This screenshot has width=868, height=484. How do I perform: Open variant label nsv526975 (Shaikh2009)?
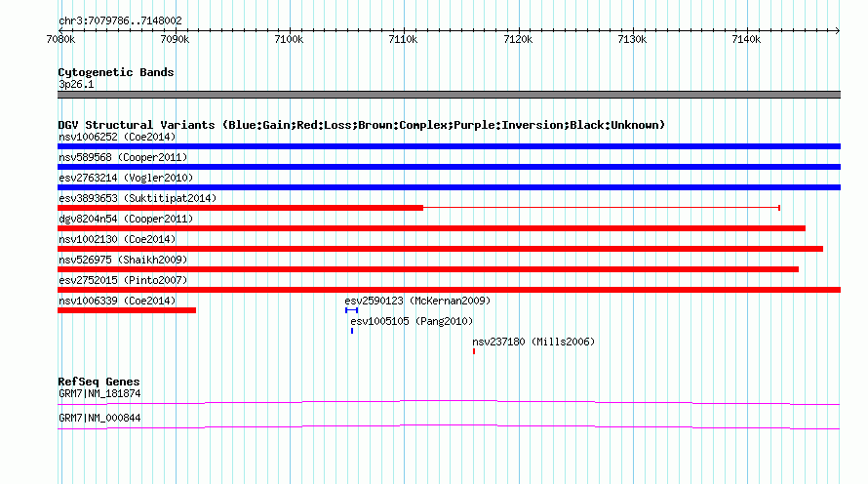[x=123, y=260]
